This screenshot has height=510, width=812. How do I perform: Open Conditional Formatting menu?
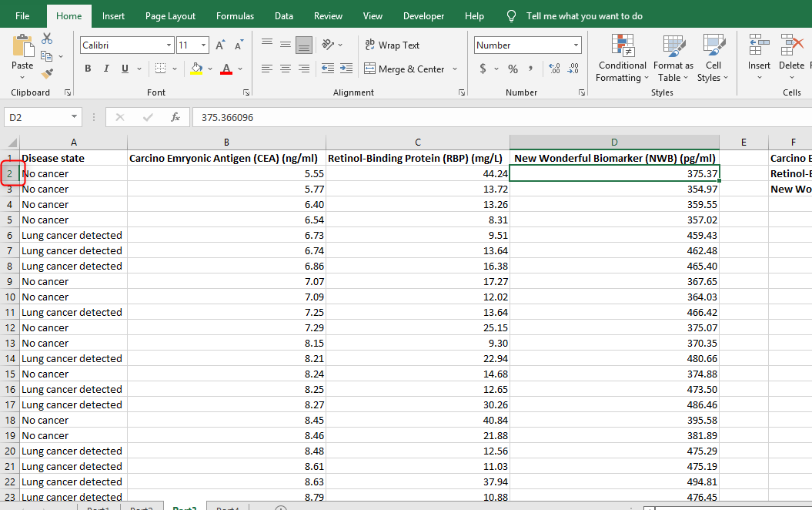pyautogui.click(x=622, y=58)
